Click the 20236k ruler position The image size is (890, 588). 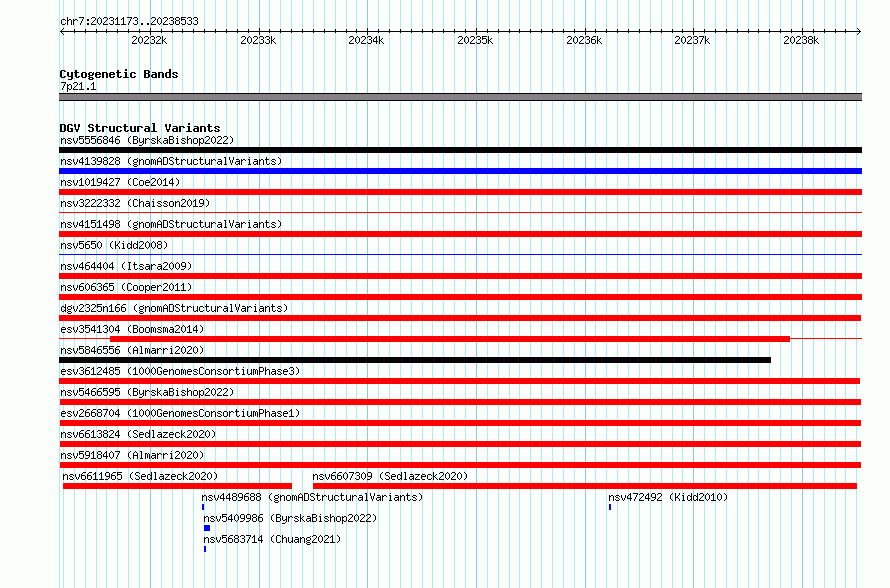(x=584, y=40)
